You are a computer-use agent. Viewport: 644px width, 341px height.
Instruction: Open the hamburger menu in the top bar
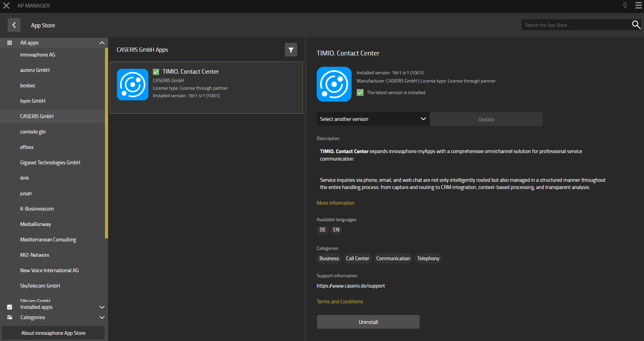[639, 5]
